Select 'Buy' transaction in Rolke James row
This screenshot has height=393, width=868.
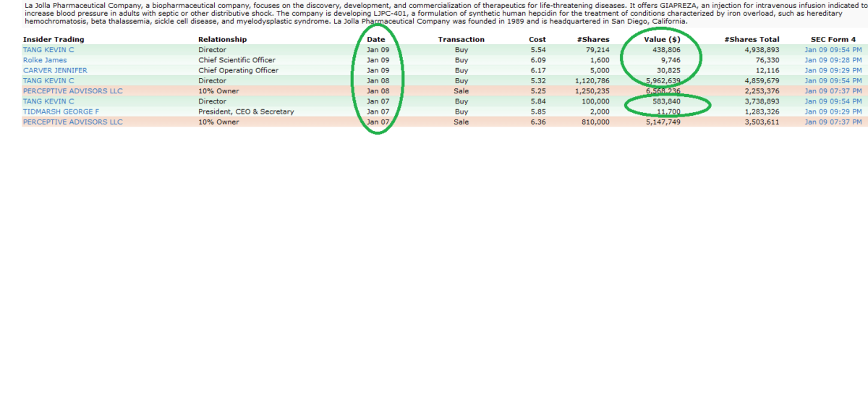tap(461, 60)
